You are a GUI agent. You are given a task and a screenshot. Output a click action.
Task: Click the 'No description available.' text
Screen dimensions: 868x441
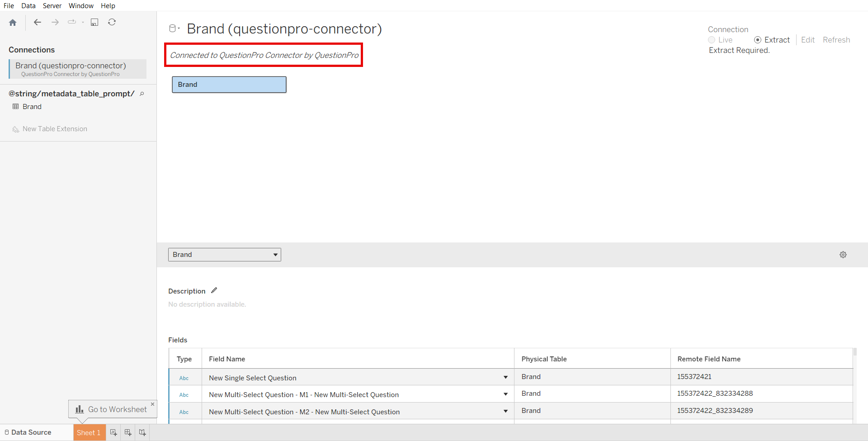(x=207, y=304)
